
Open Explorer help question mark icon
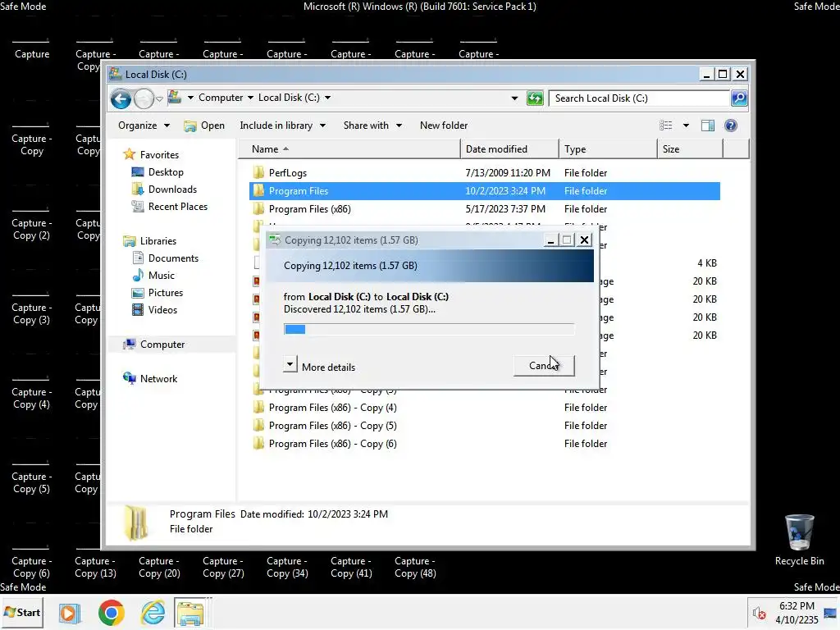click(731, 126)
